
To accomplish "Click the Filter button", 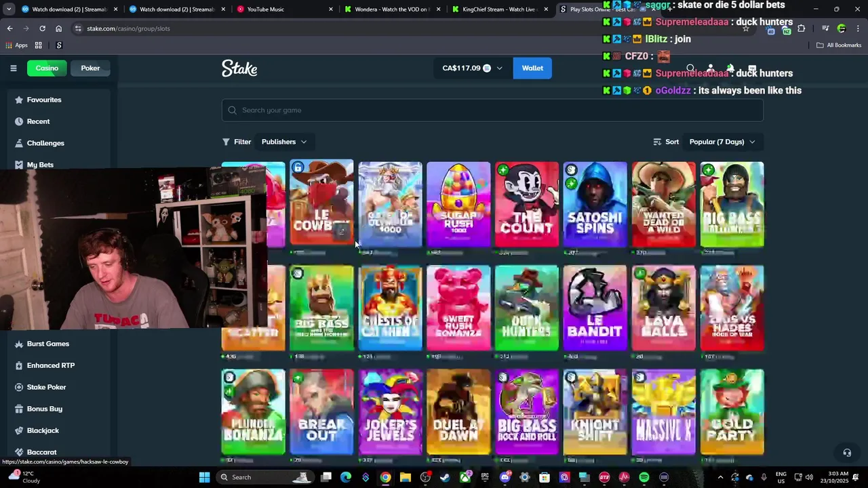I will tap(237, 142).
